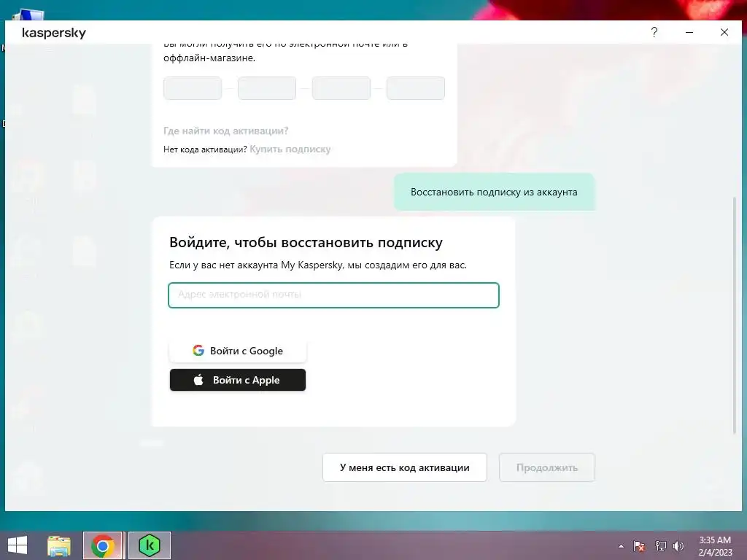
Task: Open the Kaspersky help question mark
Action: click(x=654, y=32)
